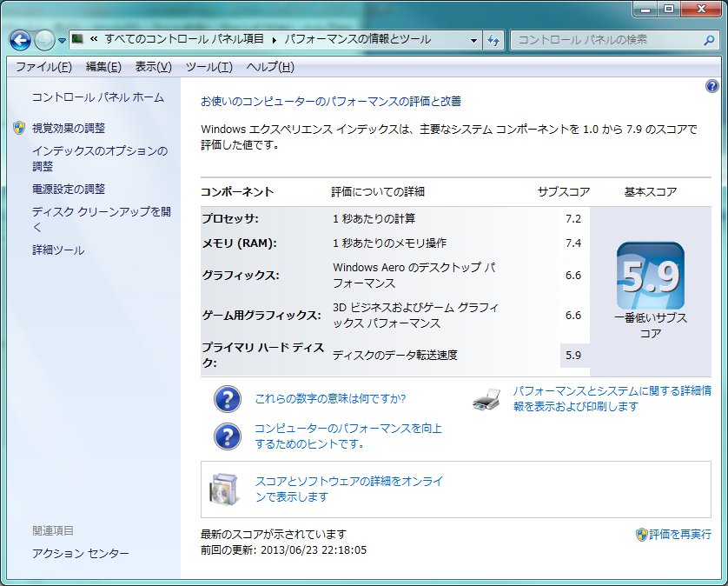Open アクション センター link
This screenshot has width=728, height=586.
coord(80,554)
